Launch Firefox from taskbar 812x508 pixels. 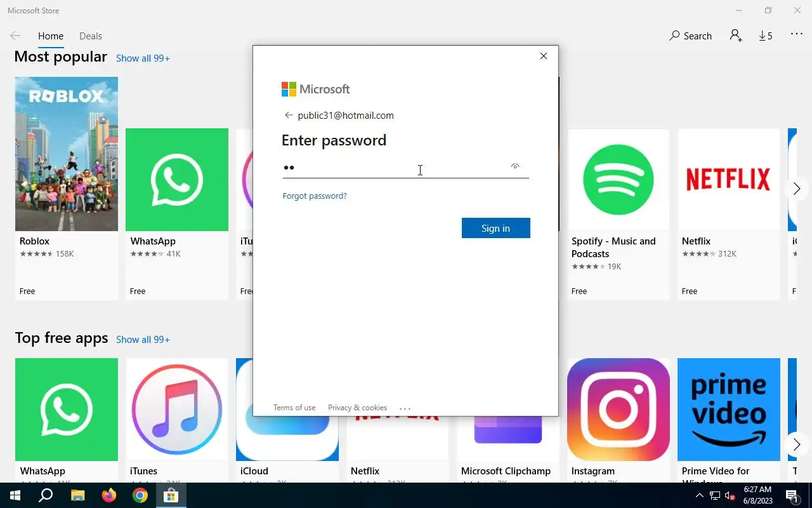pyautogui.click(x=108, y=495)
